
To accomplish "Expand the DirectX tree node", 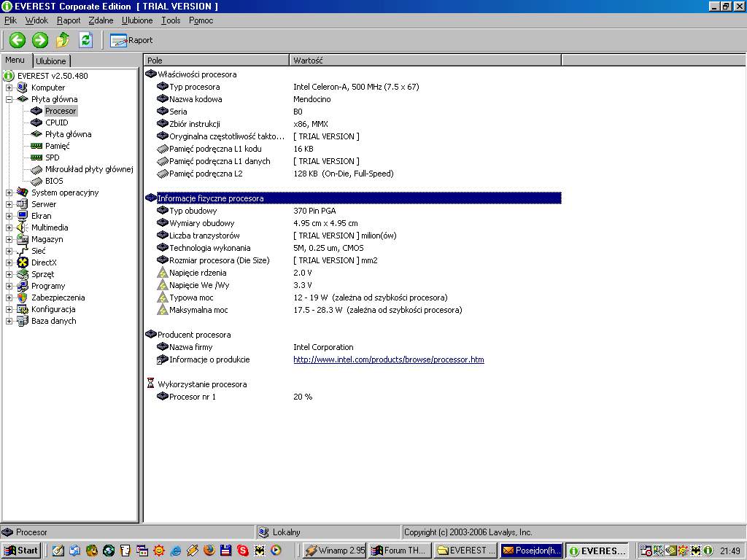I will tap(9, 262).
